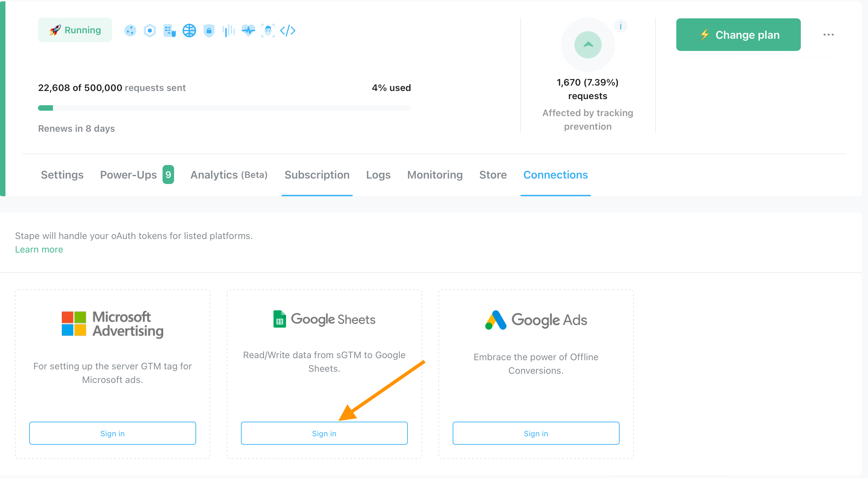Open the Analytics (Beta) tab
Screen dimensions: 868x478
[x=229, y=175]
